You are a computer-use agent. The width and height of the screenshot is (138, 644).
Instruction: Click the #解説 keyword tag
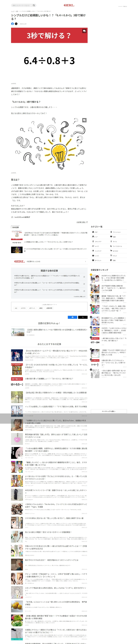(41, 308)
